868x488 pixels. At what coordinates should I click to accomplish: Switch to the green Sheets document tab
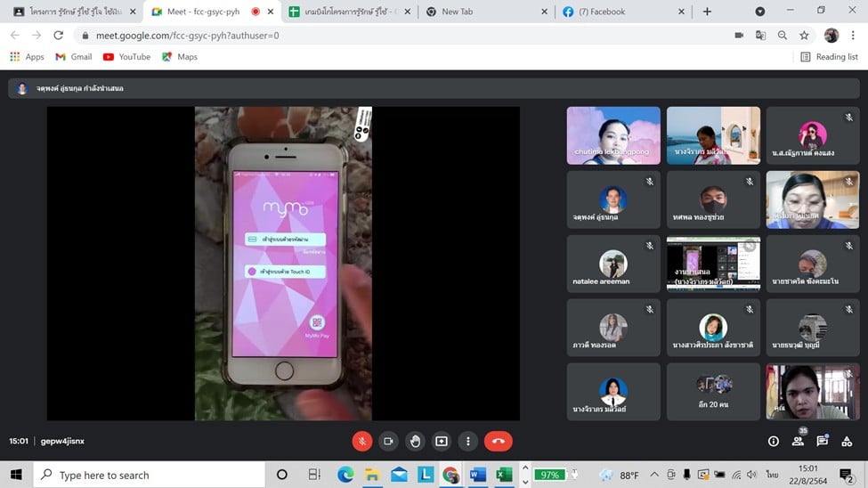click(x=349, y=12)
